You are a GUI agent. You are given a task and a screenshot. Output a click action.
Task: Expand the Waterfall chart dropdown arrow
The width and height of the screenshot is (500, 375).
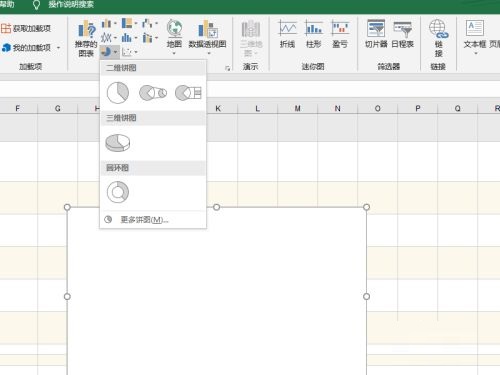click(156, 23)
